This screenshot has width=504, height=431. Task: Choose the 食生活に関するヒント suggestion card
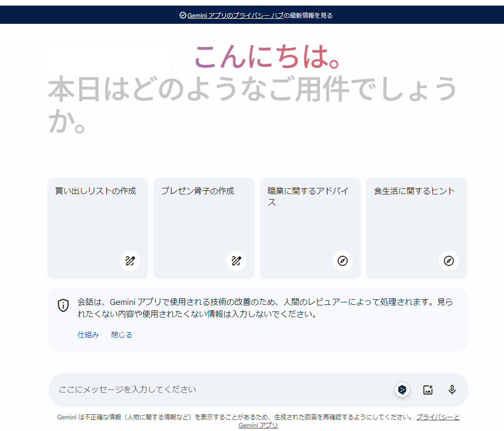click(416, 228)
